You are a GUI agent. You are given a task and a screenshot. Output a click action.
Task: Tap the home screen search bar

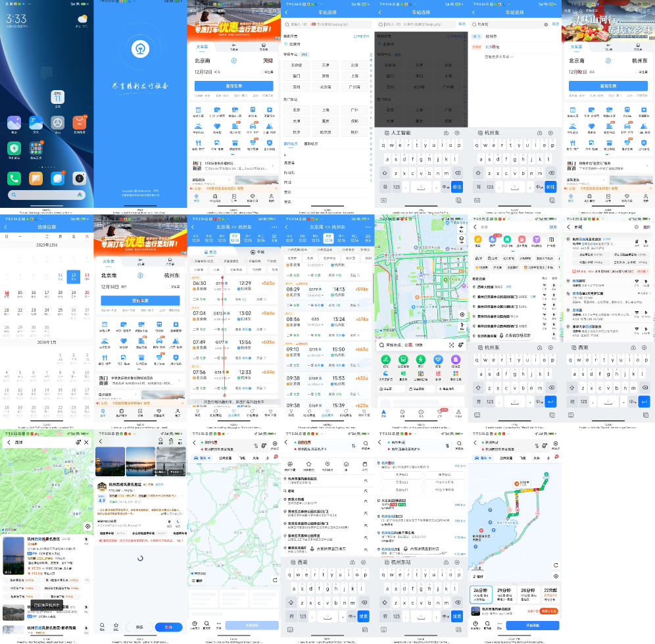[47, 195]
